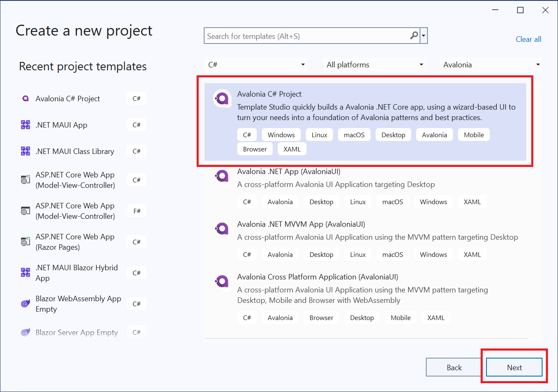Viewport: 558px width, 392px height.
Task: Click the Avalonia .NET MVVM App logo icon
Action: (222, 228)
